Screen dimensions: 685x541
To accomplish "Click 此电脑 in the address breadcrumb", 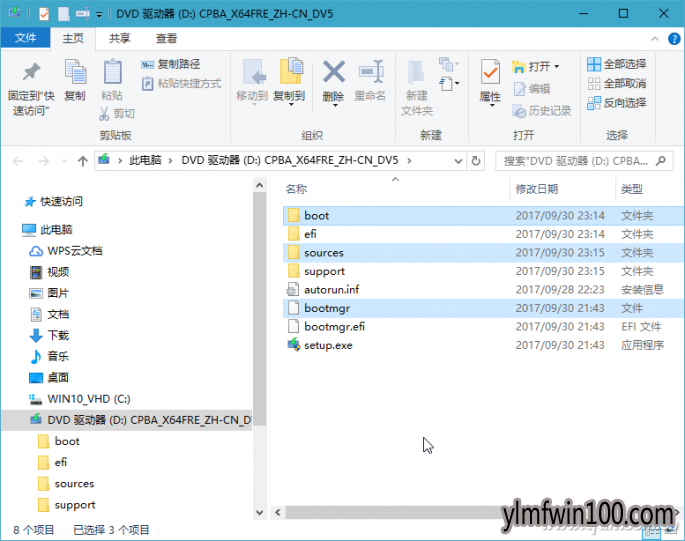I will point(145,161).
